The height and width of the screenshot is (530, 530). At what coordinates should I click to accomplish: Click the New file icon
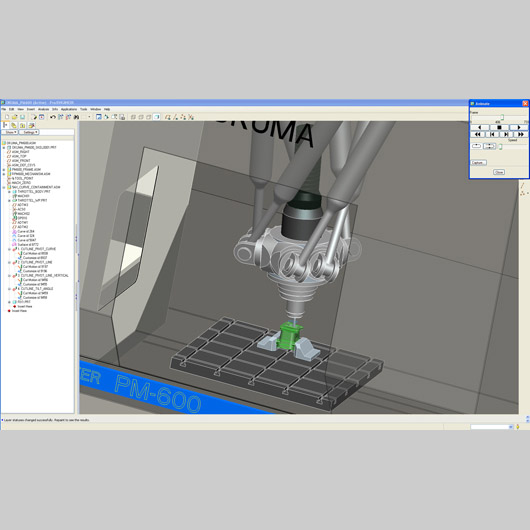point(7,117)
